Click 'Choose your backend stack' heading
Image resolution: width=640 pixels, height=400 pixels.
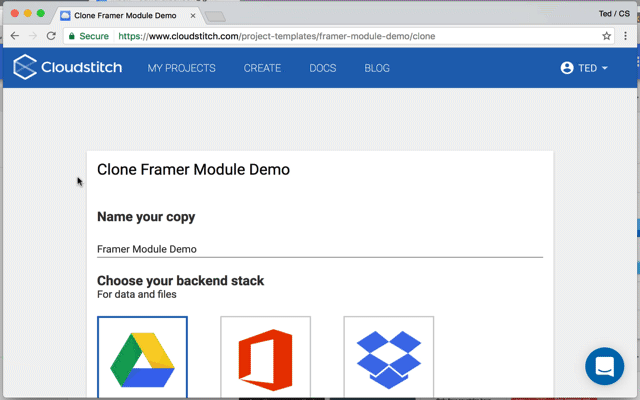coord(180,280)
